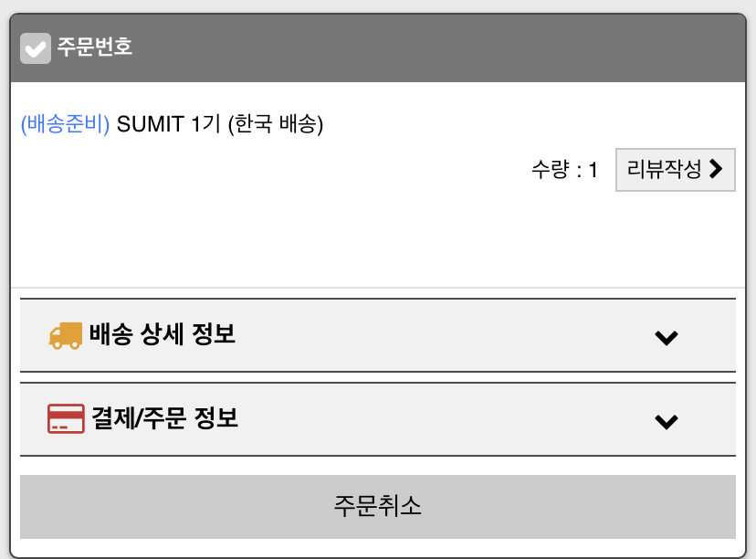Select the 결제/주문 정보 heading
Viewport: 756px width, 559px height.
[165, 418]
